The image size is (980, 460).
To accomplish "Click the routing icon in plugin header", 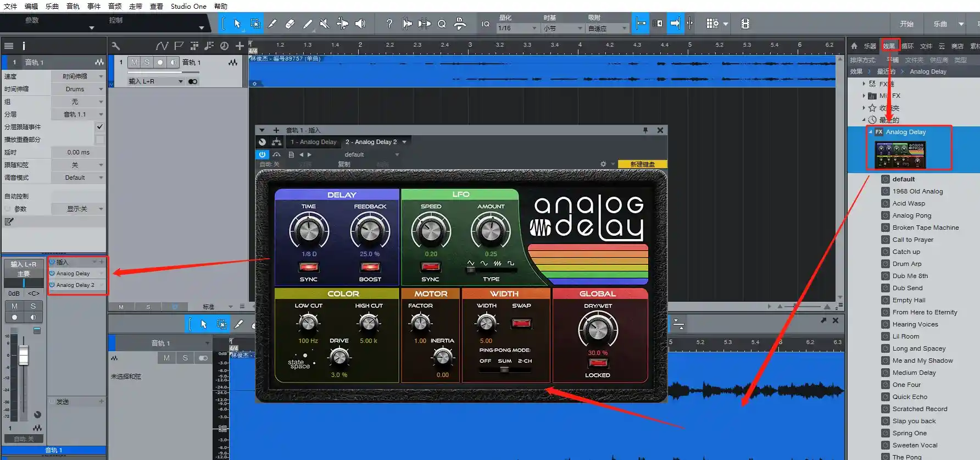I will coord(276,142).
